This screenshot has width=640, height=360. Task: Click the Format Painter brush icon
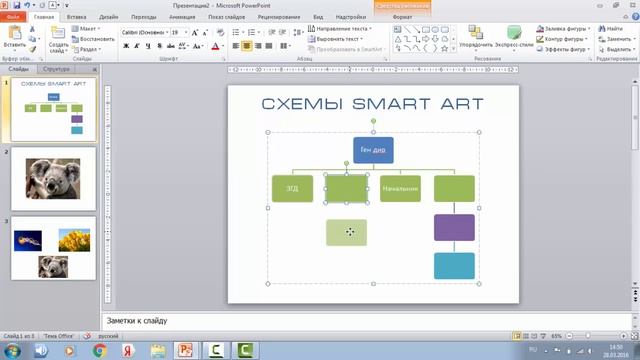32,49
